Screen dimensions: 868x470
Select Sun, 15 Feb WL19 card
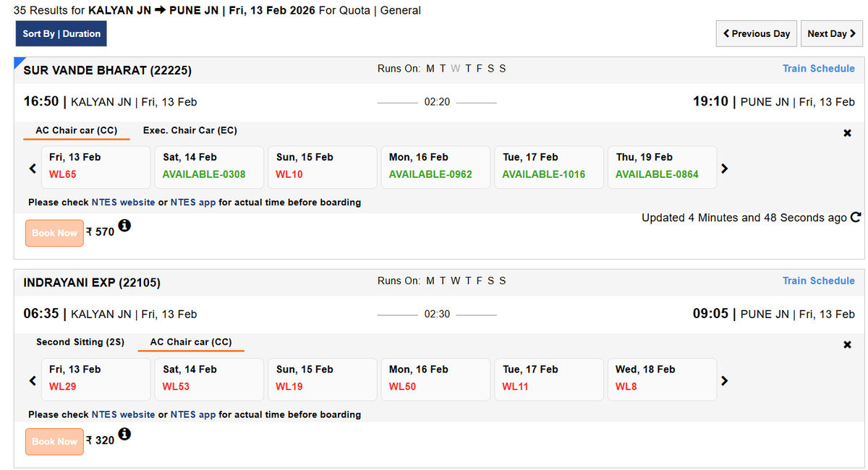click(323, 379)
